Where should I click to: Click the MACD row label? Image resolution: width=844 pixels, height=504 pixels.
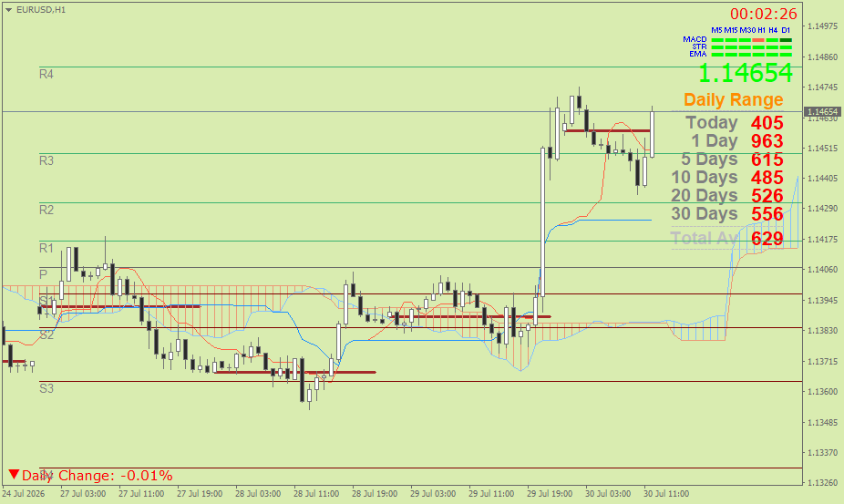(695, 39)
